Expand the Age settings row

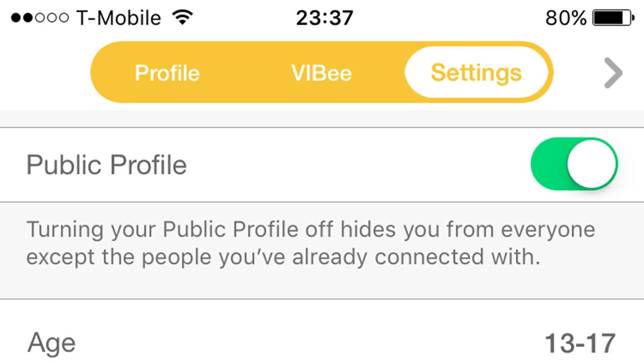322,343
